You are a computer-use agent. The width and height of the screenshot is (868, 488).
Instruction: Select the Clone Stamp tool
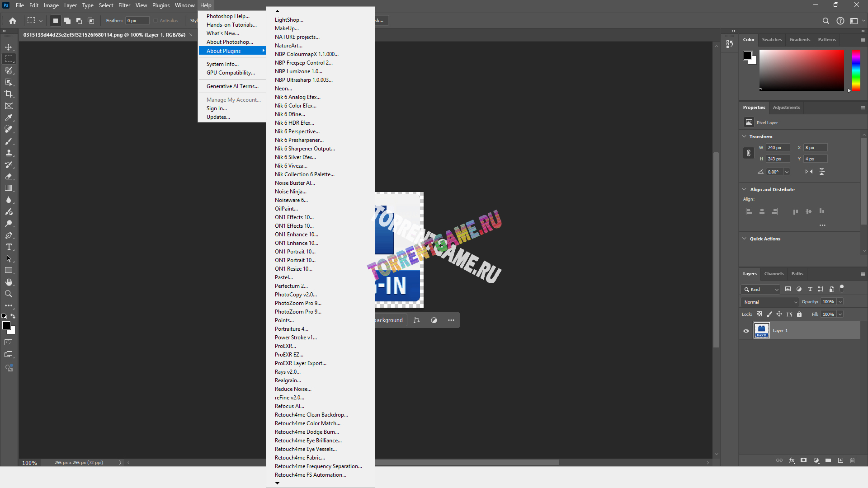pos(9,153)
